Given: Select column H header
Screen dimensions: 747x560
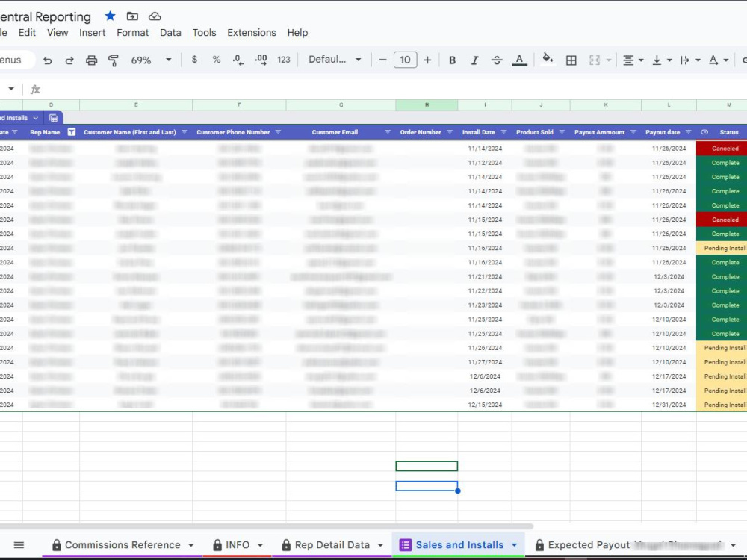Looking at the screenshot, I should (x=427, y=105).
